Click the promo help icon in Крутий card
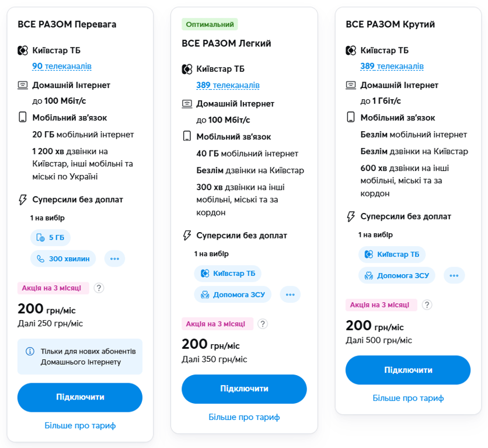This screenshot has width=488, height=448. click(427, 304)
